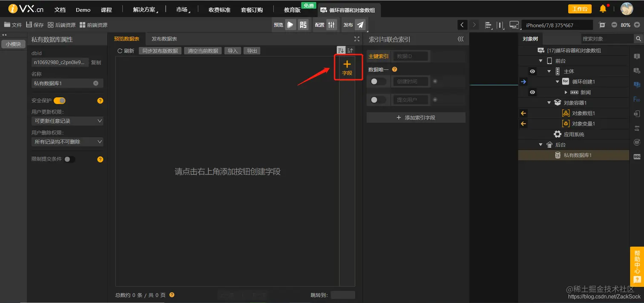This screenshot has height=303, width=644.
Task: Open the 用户更新权限 dropdown
Action: point(67,121)
